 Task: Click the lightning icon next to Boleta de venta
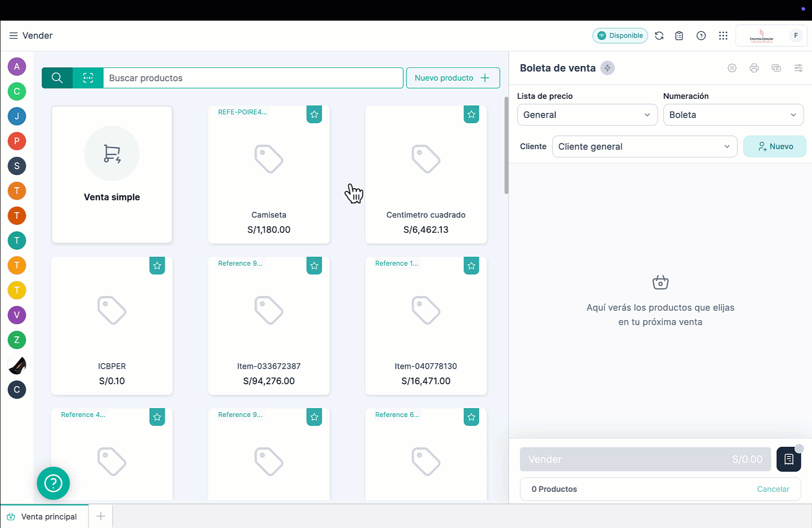tap(607, 68)
